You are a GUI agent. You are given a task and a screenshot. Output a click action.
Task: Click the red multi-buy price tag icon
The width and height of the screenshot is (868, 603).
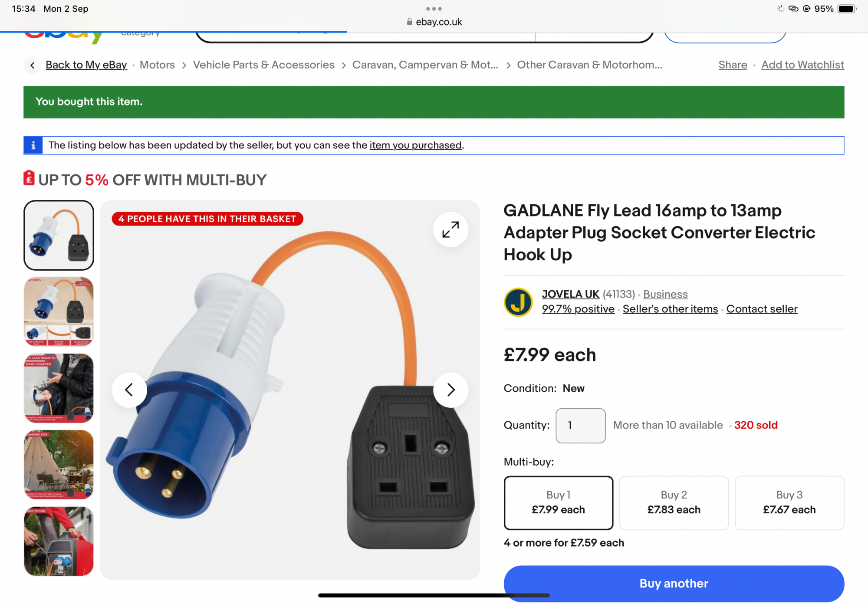[29, 178]
